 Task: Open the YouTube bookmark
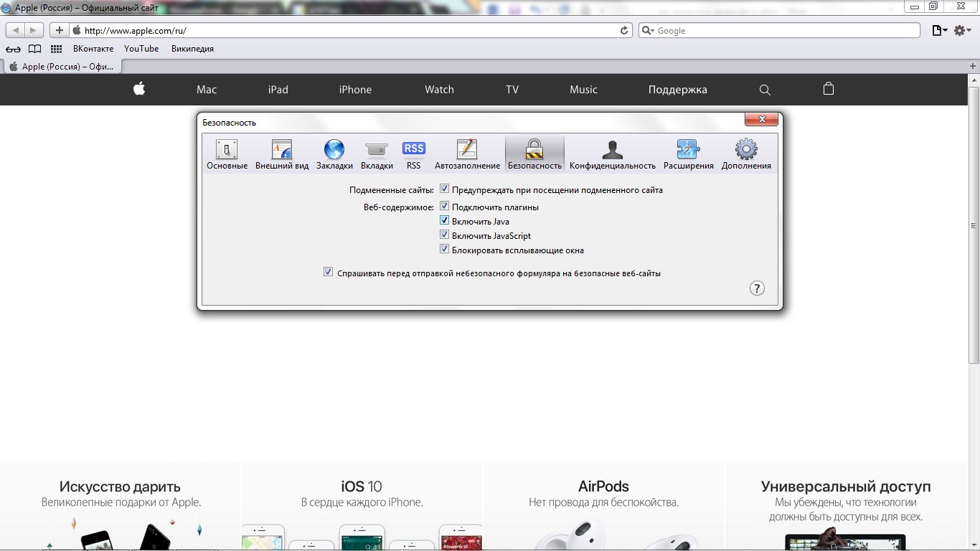point(141,49)
